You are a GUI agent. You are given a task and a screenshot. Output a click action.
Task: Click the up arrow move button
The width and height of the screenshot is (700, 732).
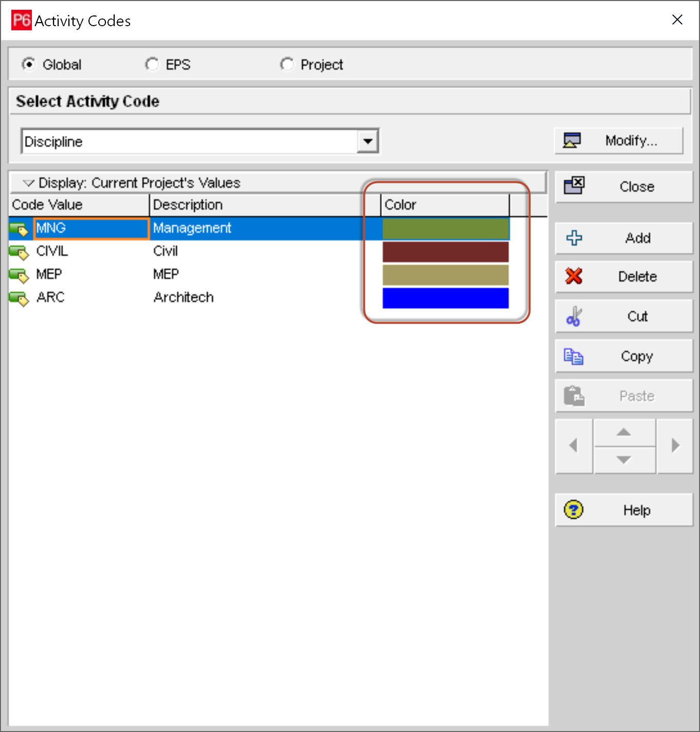coord(624,433)
